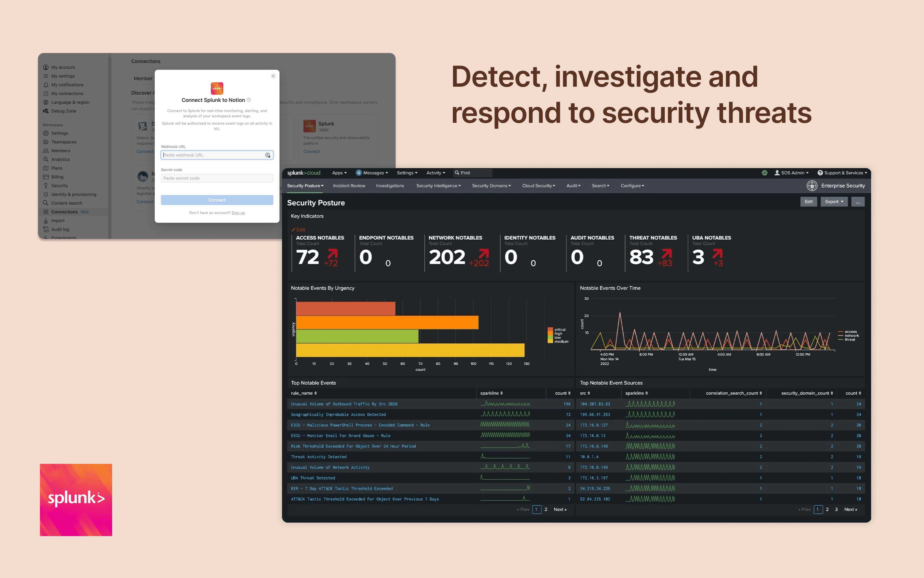Open the Messages dropdown
The width and height of the screenshot is (924, 578).
click(372, 173)
